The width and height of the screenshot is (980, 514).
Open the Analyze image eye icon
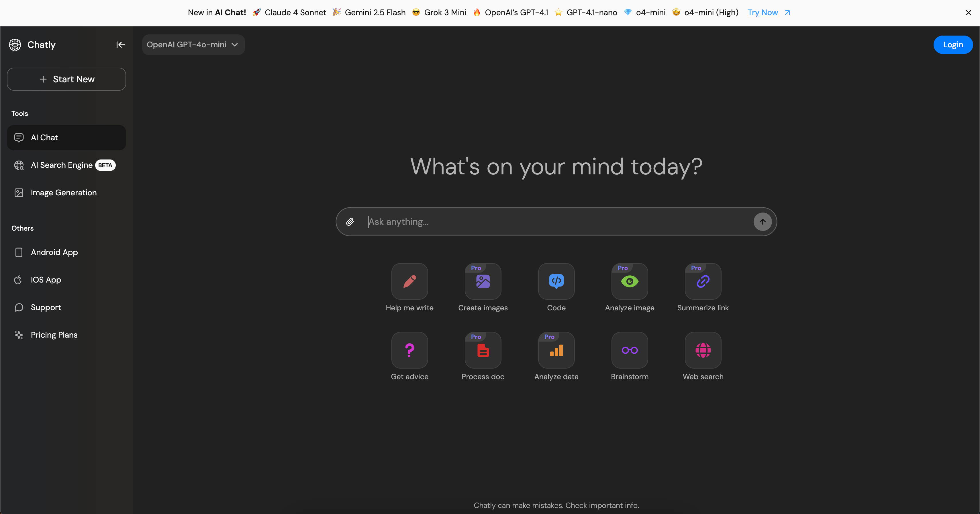[x=629, y=282]
